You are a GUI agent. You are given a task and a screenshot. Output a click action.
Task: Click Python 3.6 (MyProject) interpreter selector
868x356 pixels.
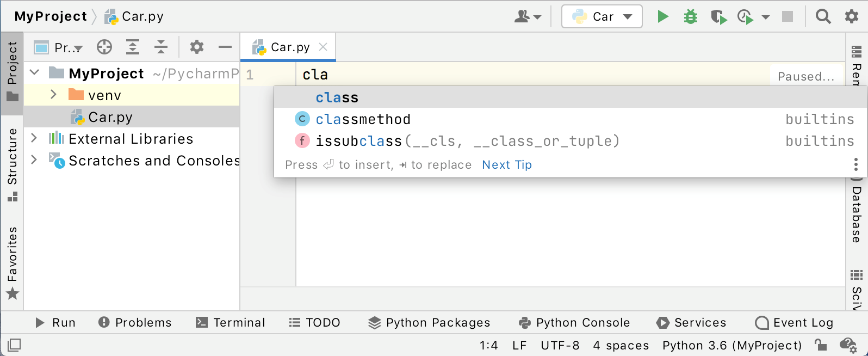[731, 345]
